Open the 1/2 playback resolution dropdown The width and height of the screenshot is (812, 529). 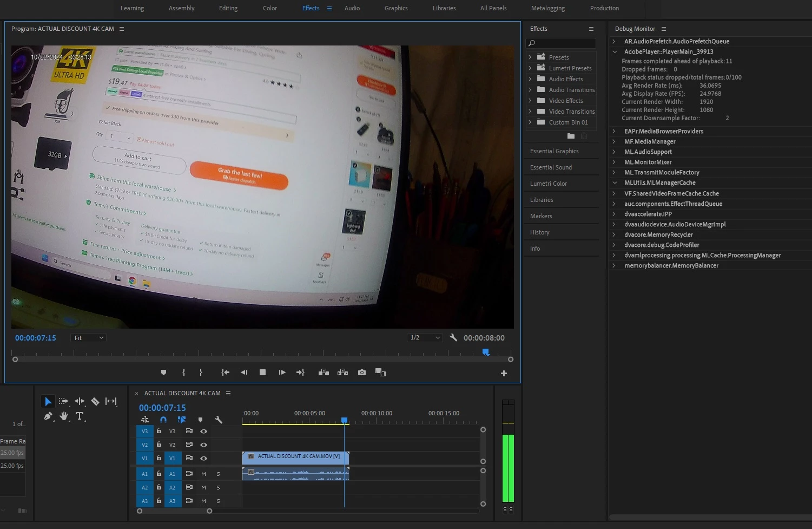425,337
